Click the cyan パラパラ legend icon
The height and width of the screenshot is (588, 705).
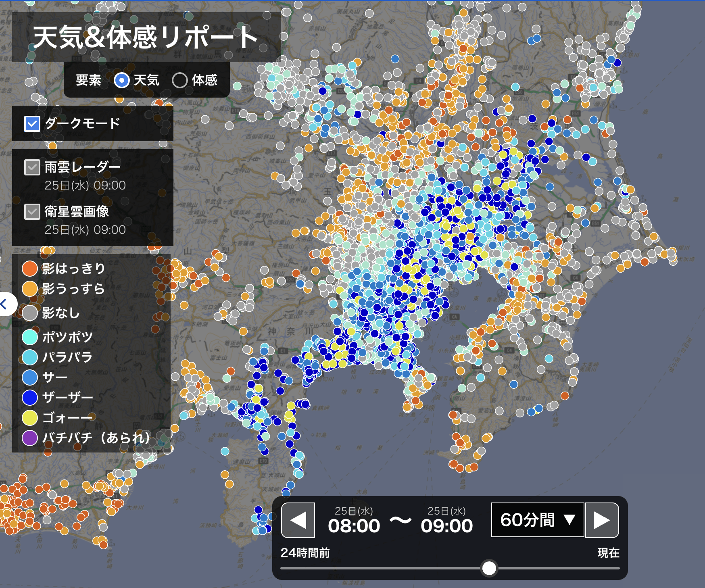(30, 357)
